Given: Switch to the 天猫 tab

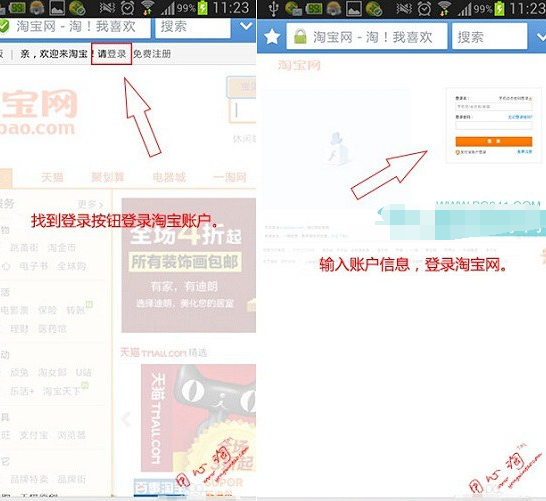Looking at the screenshot, I should pyautogui.click(x=52, y=177).
